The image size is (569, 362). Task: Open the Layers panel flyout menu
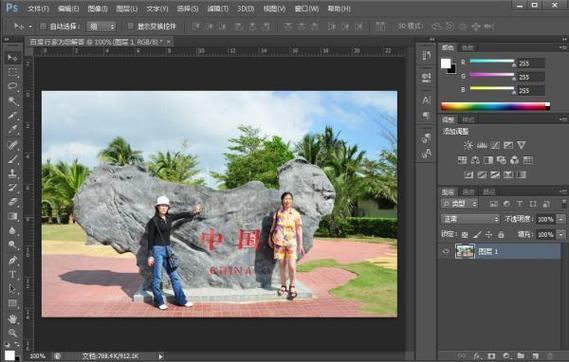tap(563, 192)
